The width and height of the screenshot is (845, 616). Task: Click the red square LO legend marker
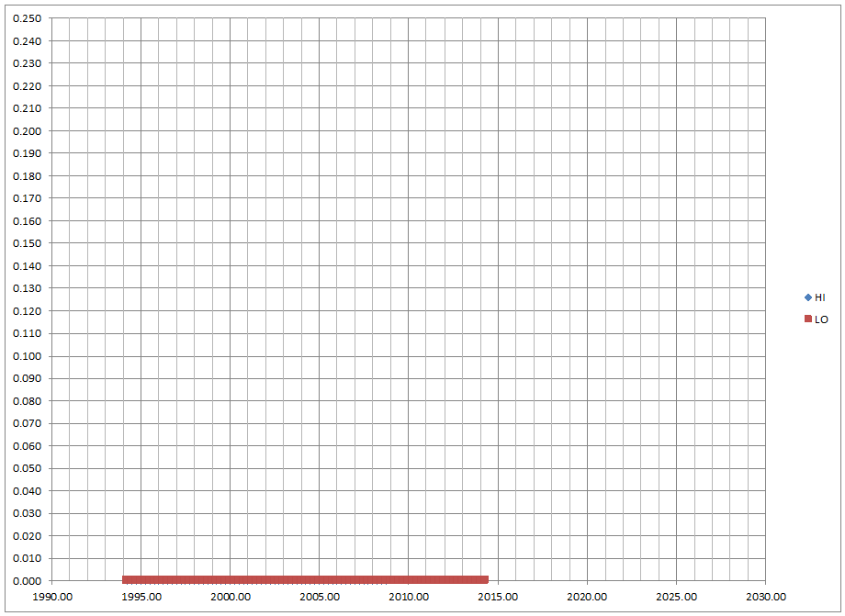[808, 319]
